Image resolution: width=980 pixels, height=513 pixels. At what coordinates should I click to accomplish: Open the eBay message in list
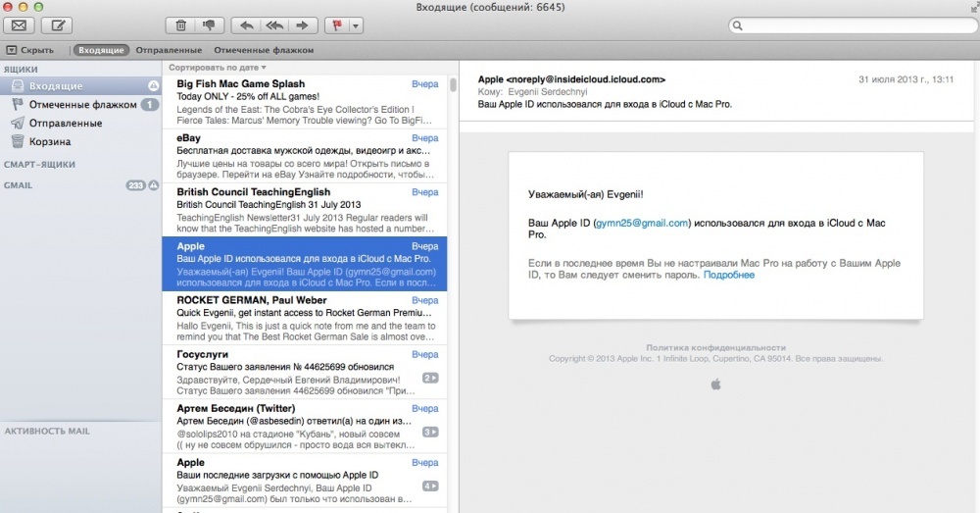click(x=305, y=156)
